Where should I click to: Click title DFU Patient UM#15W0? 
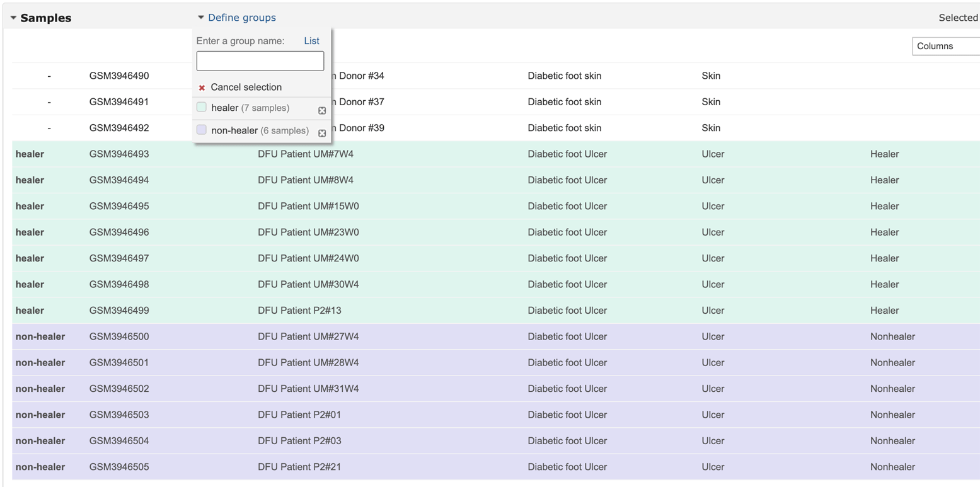(308, 206)
